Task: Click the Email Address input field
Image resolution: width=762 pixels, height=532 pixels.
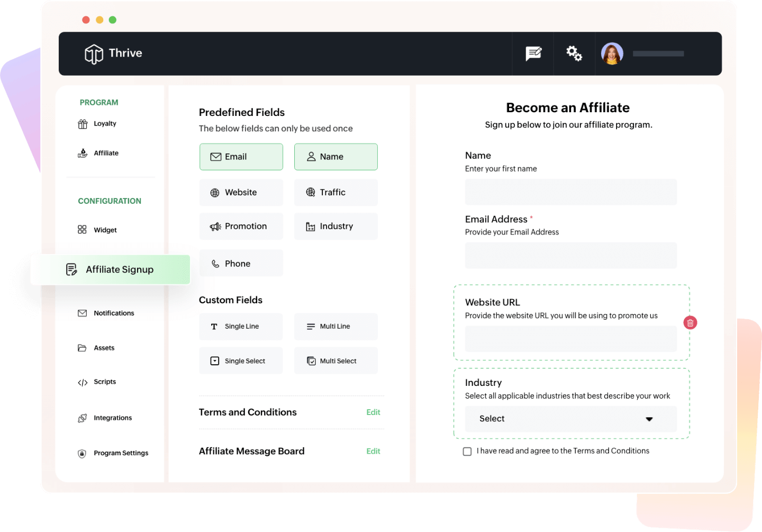Action: click(x=570, y=255)
